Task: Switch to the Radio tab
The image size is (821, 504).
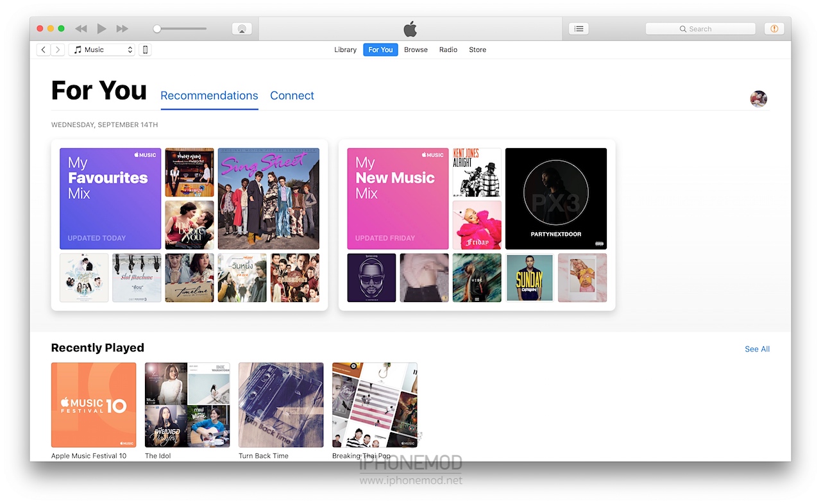Action: (448, 49)
